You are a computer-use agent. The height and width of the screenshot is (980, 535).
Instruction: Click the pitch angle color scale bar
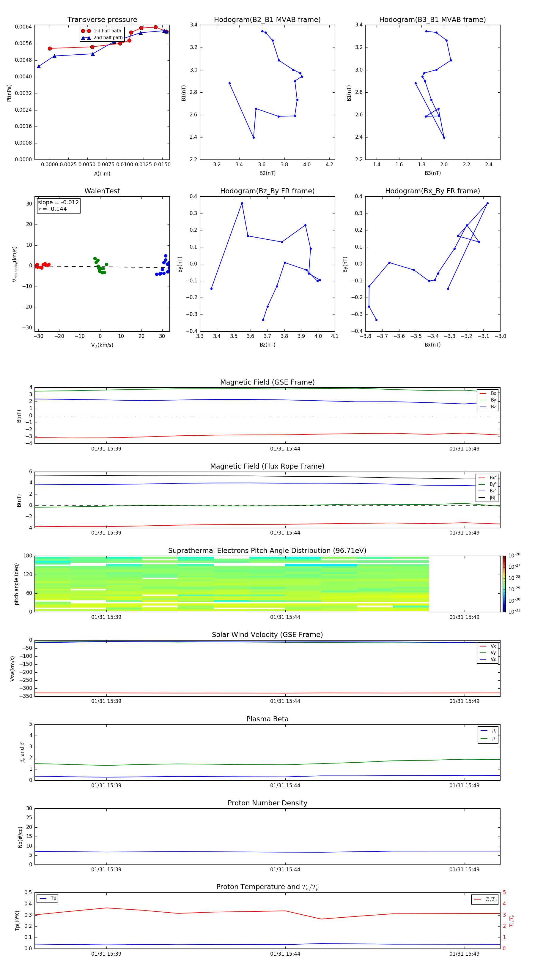[504, 584]
